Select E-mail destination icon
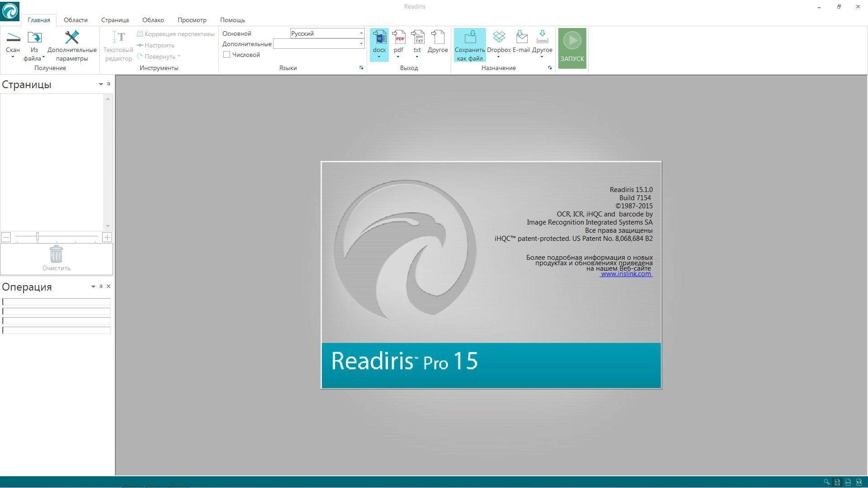The height and width of the screenshot is (488, 868). [x=521, y=37]
